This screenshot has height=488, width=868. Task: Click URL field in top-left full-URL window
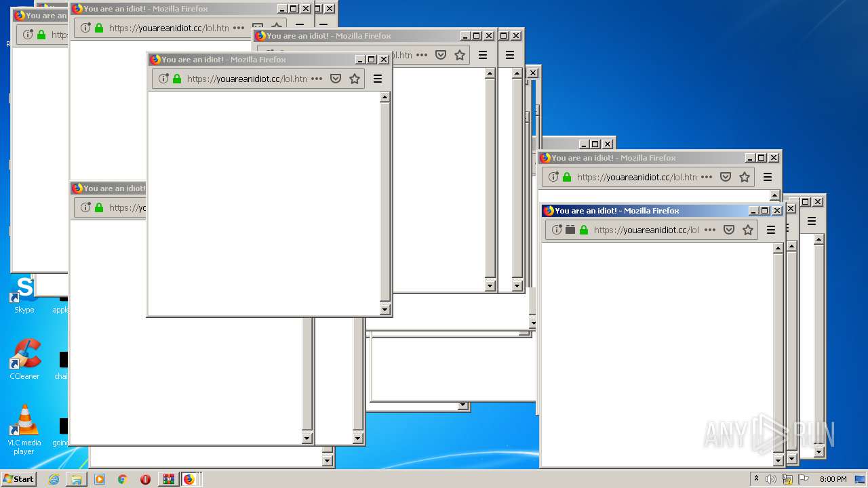[169, 28]
